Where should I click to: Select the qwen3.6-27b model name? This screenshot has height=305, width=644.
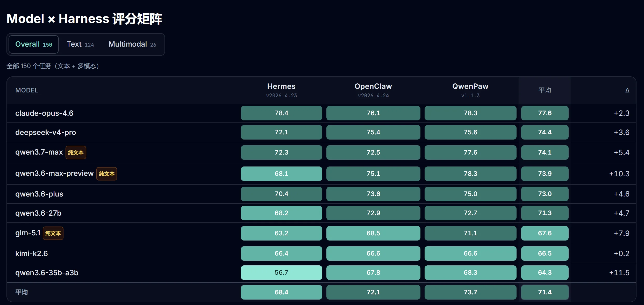pos(38,213)
